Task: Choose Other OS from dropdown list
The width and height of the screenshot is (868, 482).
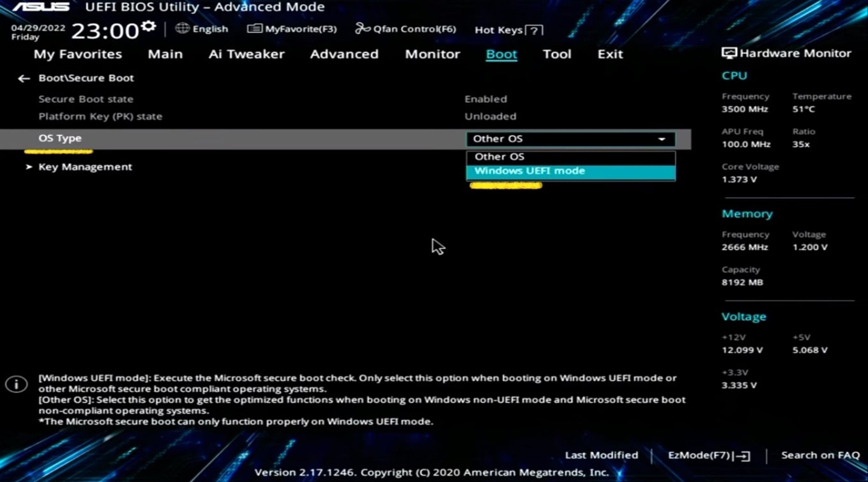Action: click(x=570, y=157)
